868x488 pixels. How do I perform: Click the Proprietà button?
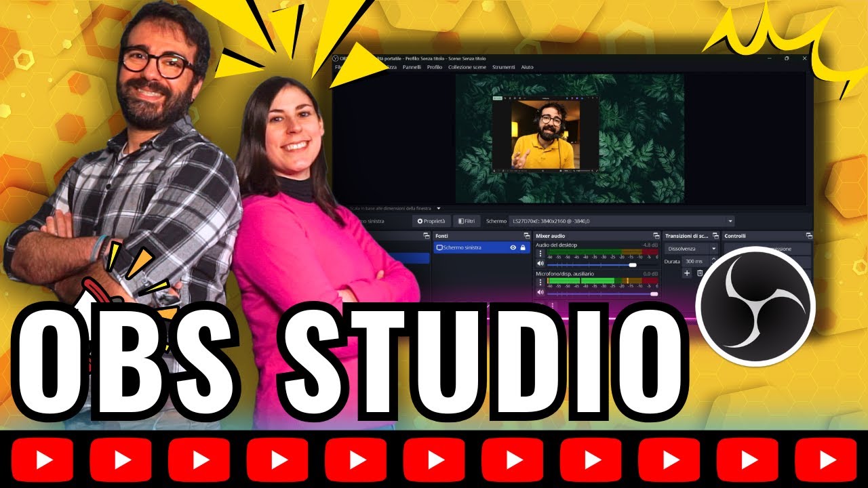click(x=431, y=221)
